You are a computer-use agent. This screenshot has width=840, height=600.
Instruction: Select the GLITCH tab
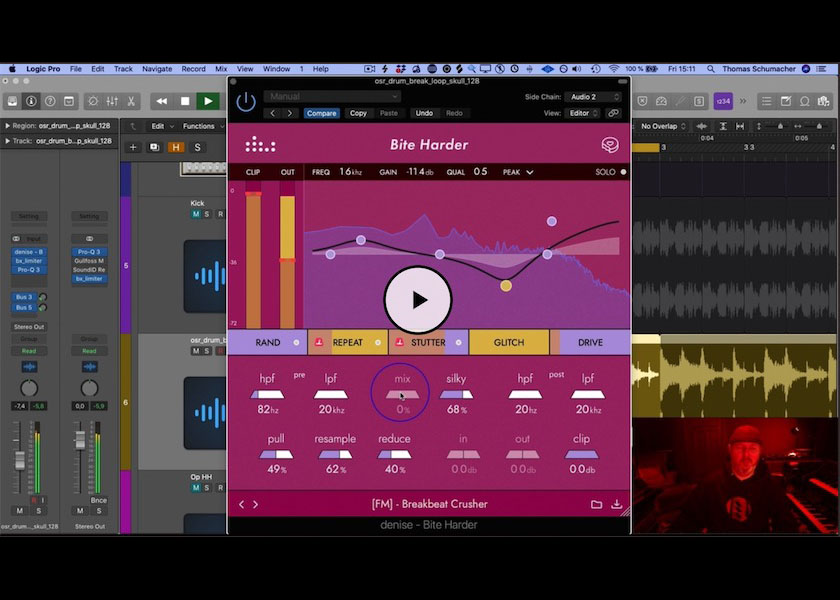(509, 342)
